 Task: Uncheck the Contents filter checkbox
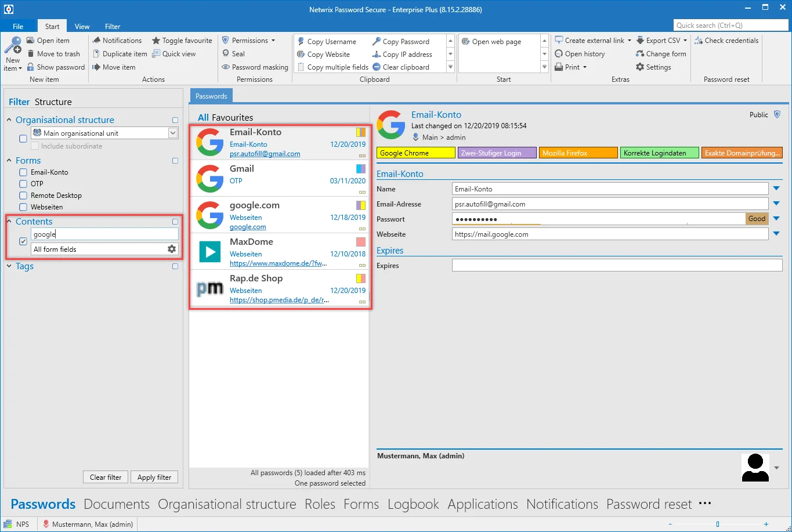tap(23, 241)
